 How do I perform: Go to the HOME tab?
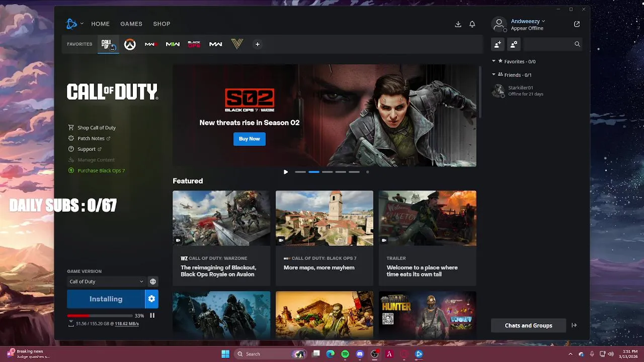tap(100, 24)
